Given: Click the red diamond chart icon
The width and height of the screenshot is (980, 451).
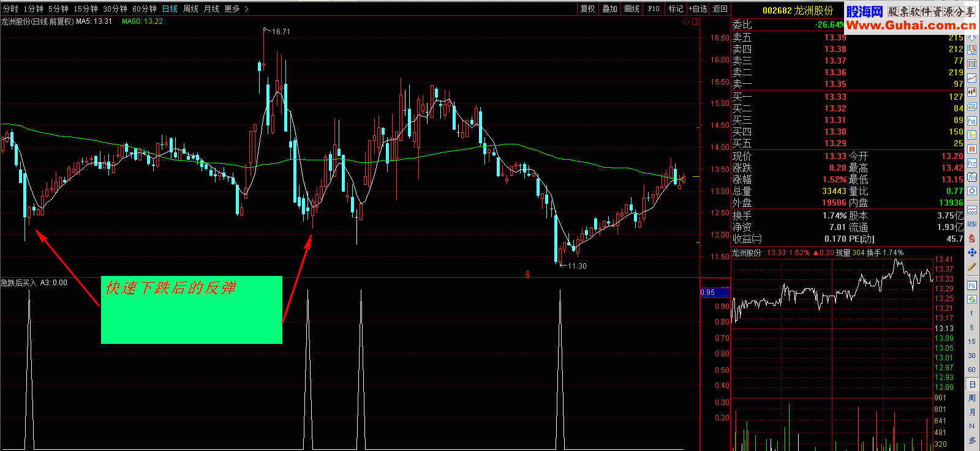Looking at the screenshot, I should pos(686,22).
